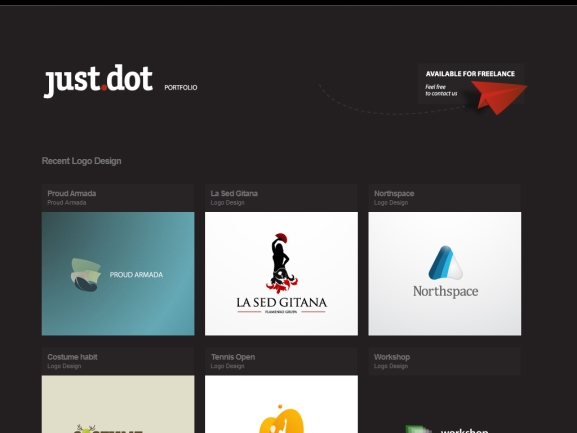Click the PORTFOLIO label beside logo
This screenshot has width=577, height=433.
(181, 88)
